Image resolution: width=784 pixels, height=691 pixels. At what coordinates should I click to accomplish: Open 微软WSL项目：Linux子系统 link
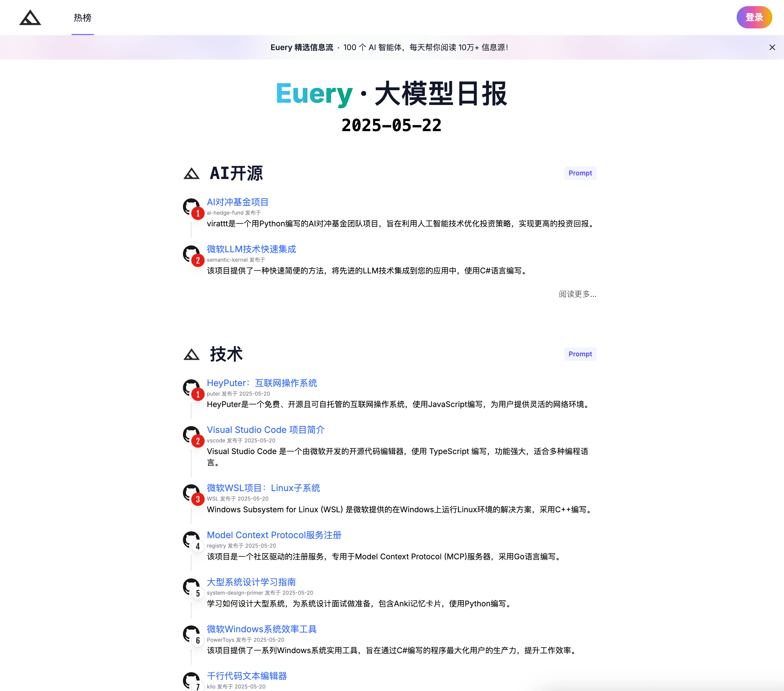[263, 488]
